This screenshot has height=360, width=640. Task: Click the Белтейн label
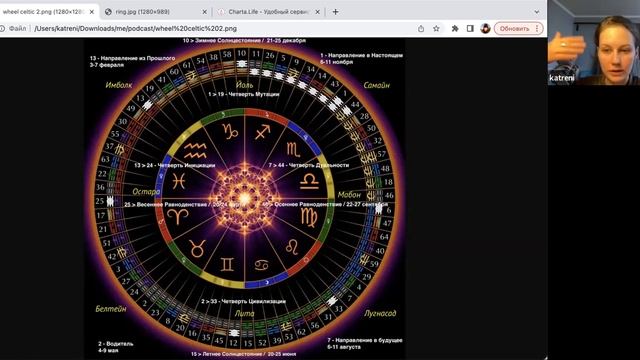[x=111, y=309]
